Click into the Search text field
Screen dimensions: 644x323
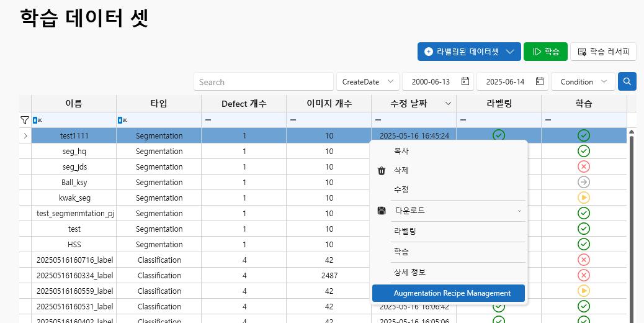pos(263,81)
